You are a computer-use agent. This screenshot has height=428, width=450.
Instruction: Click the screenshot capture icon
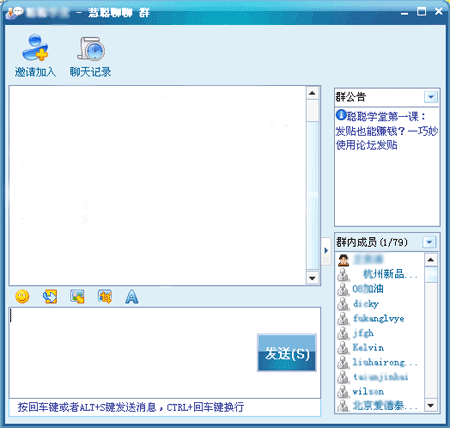pos(105,296)
